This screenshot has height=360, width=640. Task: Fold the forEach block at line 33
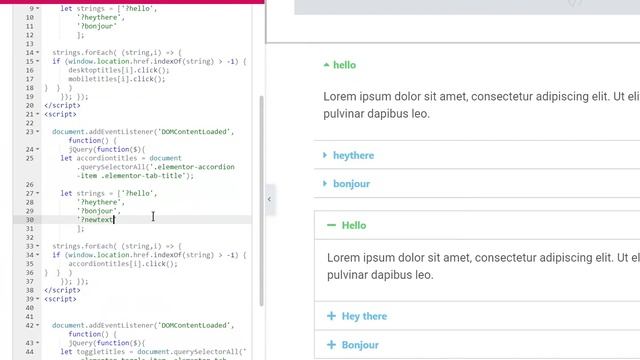coord(38,246)
